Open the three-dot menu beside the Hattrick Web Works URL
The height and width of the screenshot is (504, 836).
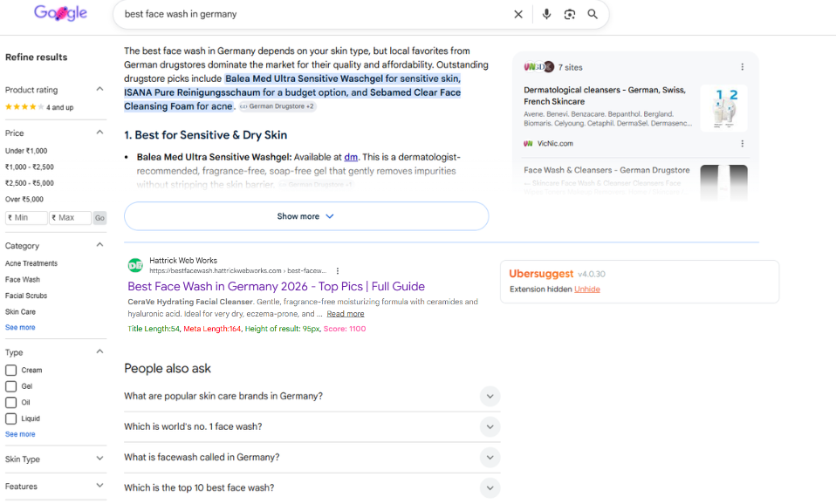[x=338, y=270]
